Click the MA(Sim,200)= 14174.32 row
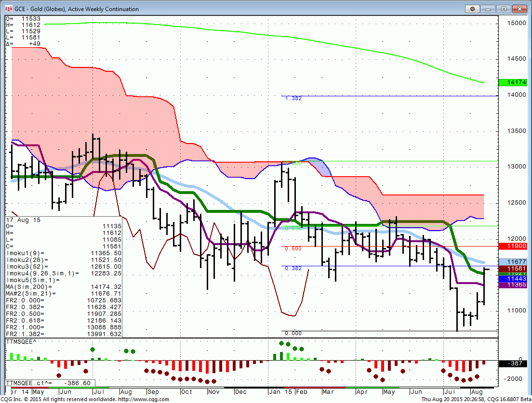532x403 pixels. (64, 287)
